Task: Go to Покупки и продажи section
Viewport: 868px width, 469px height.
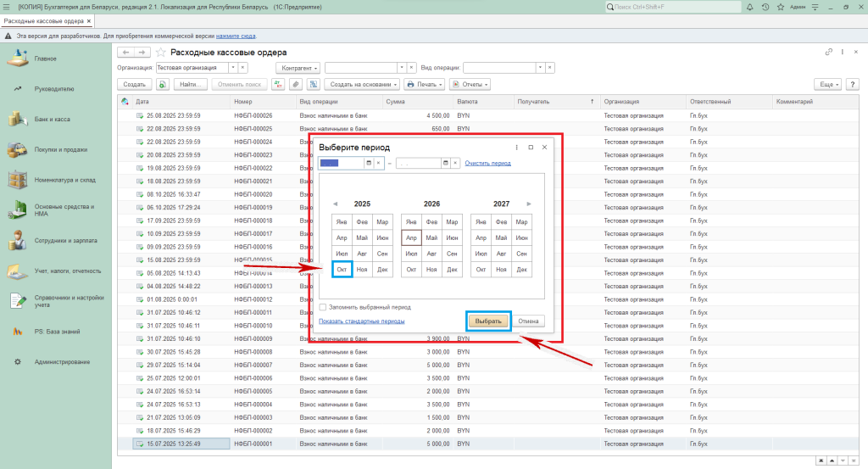Action: coord(60,149)
